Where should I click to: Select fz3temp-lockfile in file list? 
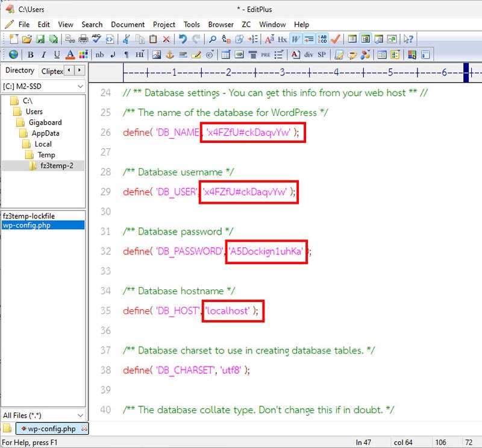coord(28,216)
